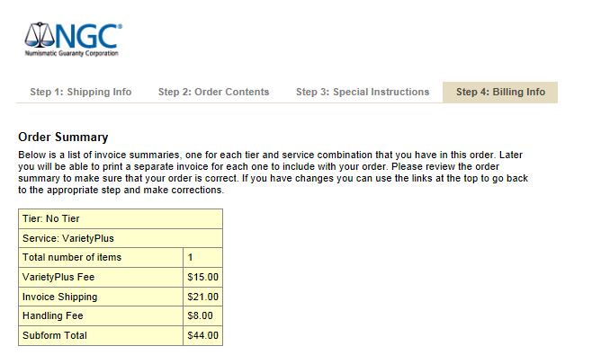Click the Handling Fee label
The width and height of the screenshot is (592, 364).
(53, 316)
